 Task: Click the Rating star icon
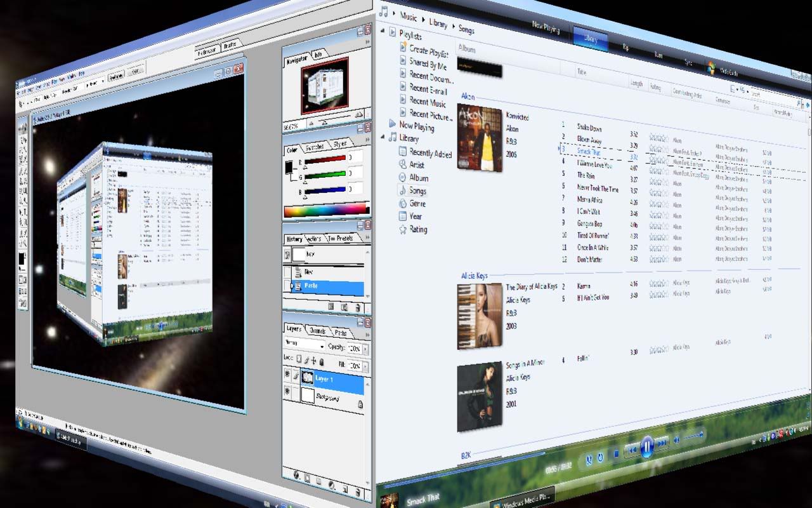(x=402, y=229)
